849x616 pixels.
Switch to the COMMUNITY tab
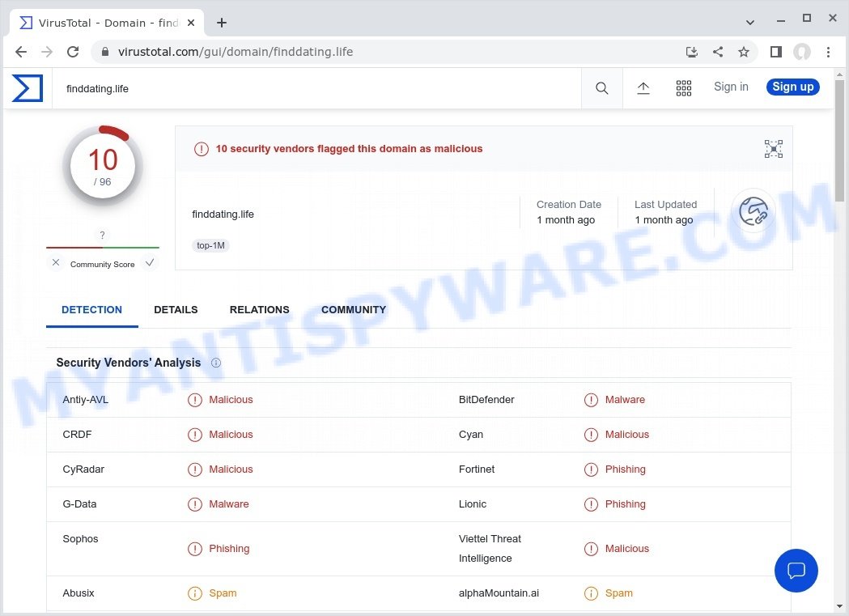pos(354,310)
